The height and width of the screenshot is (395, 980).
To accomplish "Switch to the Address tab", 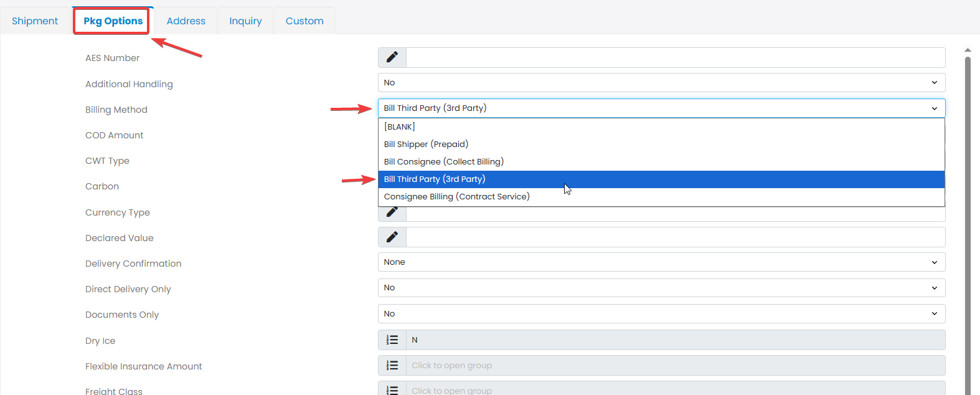I will click(186, 21).
